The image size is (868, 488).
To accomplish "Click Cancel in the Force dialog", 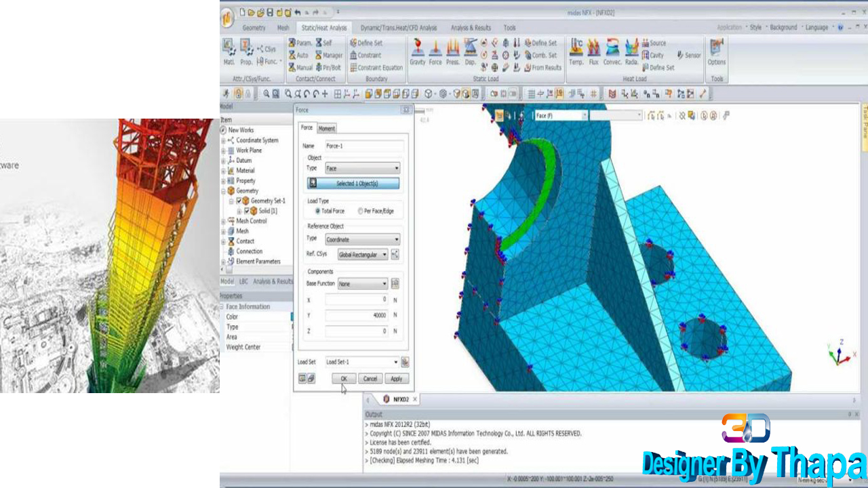I will 370,379.
